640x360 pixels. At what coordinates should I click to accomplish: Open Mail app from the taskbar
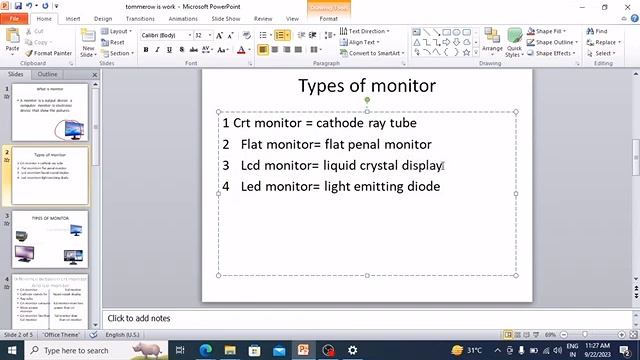click(x=279, y=350)
